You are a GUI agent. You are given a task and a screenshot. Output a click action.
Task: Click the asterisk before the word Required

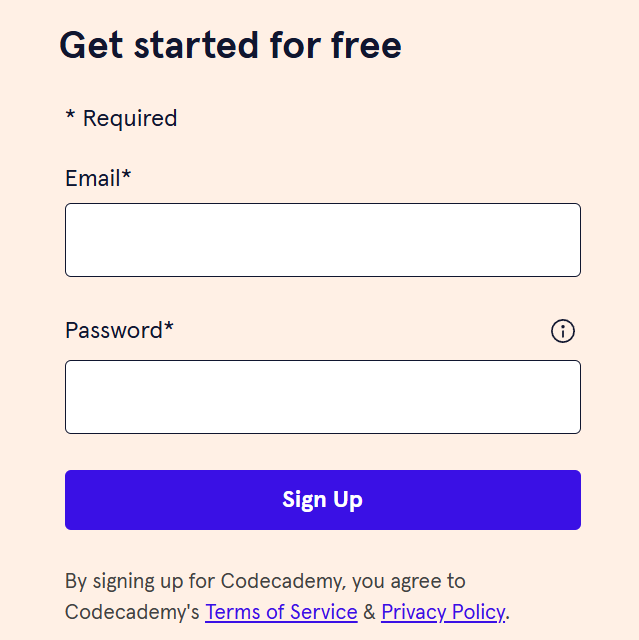pyautogui.click(x=70, y=114)
